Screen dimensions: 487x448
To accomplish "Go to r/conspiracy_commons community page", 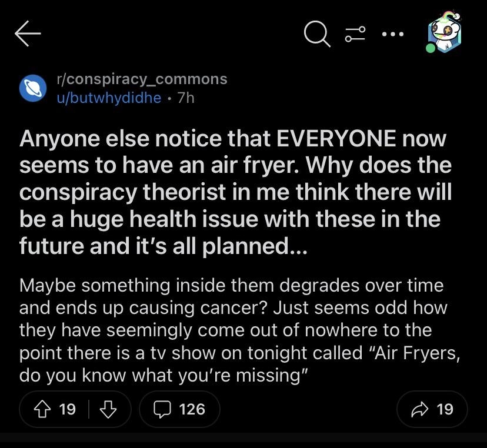I will (141, 78).
